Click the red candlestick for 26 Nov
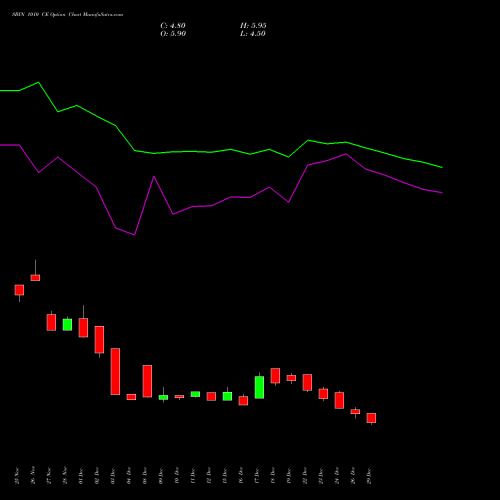The height and width of the screenshot is (500, 500). pyautogui.click(x=35, y=278)
